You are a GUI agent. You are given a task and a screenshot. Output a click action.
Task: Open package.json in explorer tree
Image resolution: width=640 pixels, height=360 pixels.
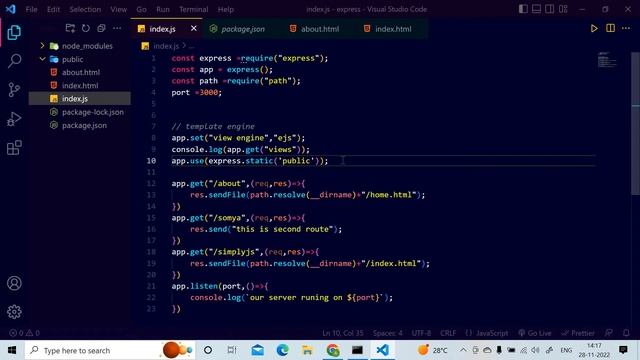click(x=80, y=125)
